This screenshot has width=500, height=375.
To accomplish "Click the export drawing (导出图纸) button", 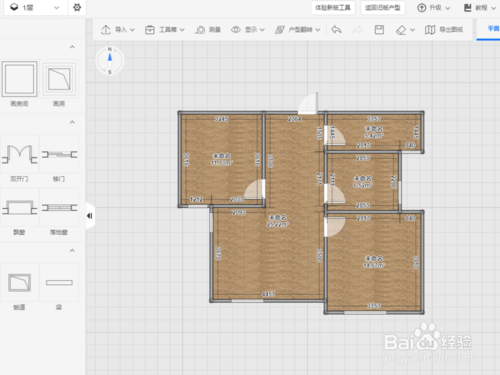I will (444, 30).
